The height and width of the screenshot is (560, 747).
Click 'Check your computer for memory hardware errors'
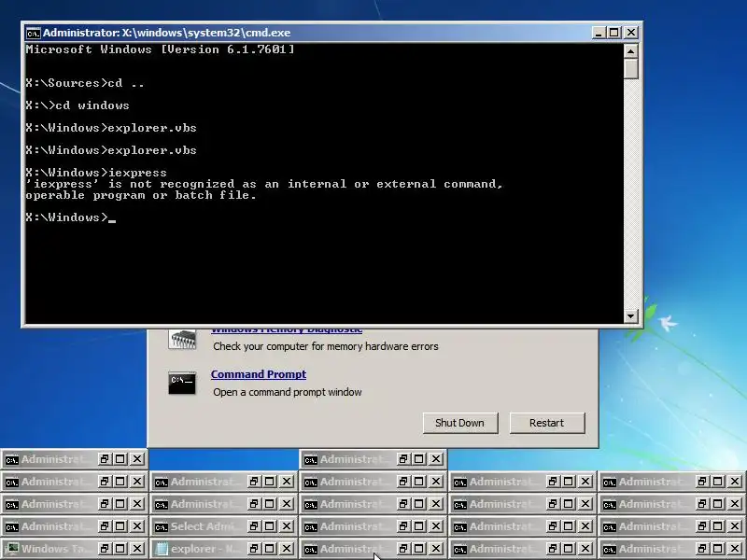pyautogui.click(x=326, y=346)
